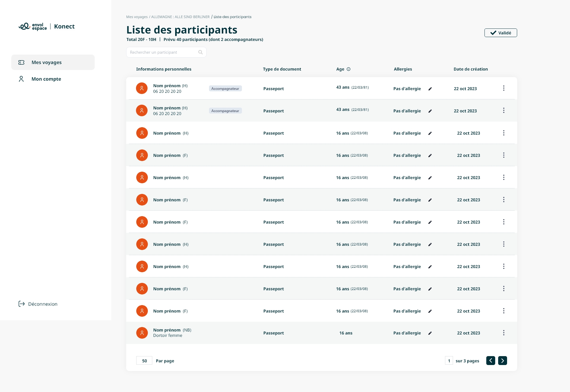Go to the previous page arrow

pyautogui.click(x=490, y=361)
